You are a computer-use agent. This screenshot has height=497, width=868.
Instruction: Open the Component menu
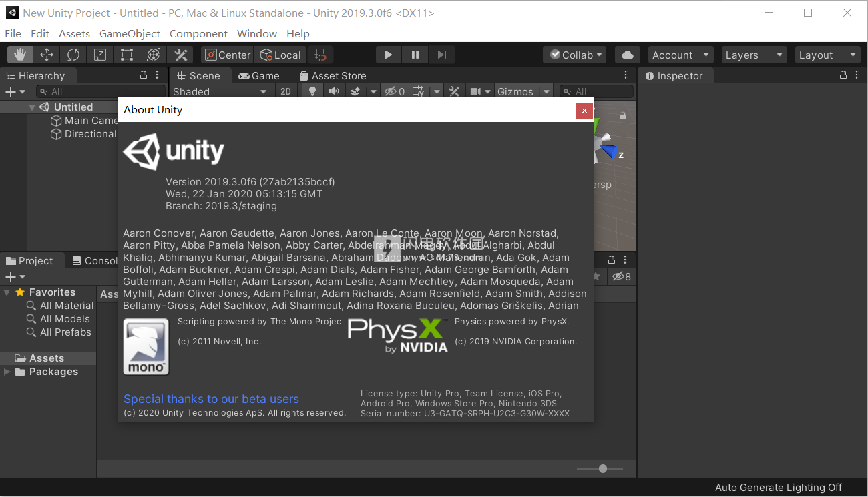click(198, 33)
